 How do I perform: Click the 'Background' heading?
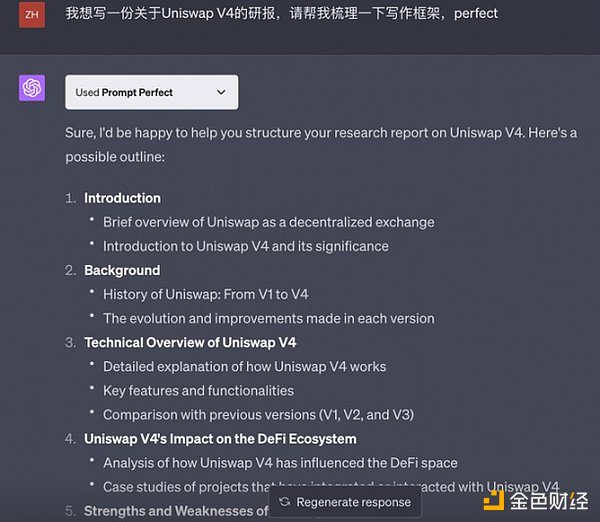click(x=122, y=271)
